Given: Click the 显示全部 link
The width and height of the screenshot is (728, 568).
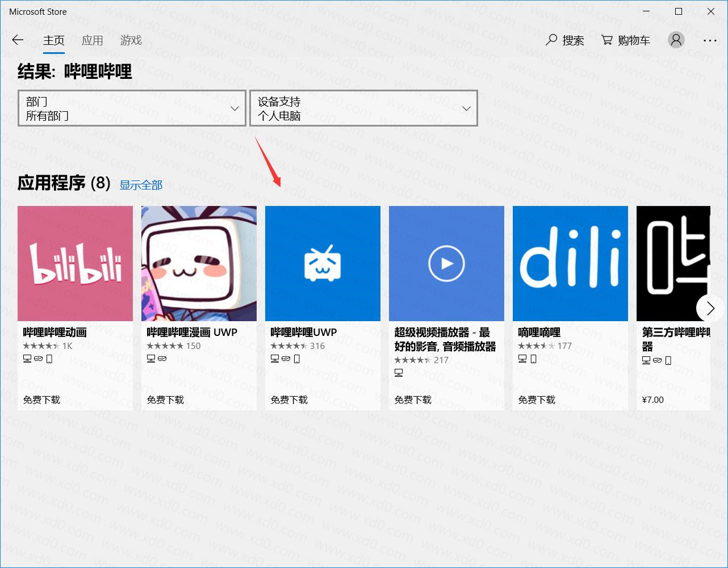Looking at the screenshot, I should pyautogui.click(x=141, y=185).
